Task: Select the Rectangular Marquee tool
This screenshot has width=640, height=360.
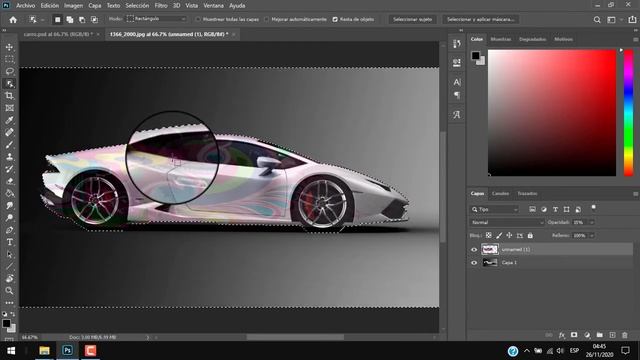Action: [x=9, y=59]
